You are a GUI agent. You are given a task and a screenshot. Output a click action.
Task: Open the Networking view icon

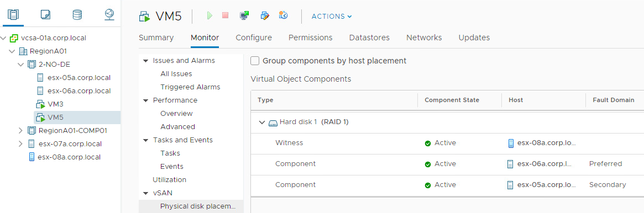[x=109, y=15]
